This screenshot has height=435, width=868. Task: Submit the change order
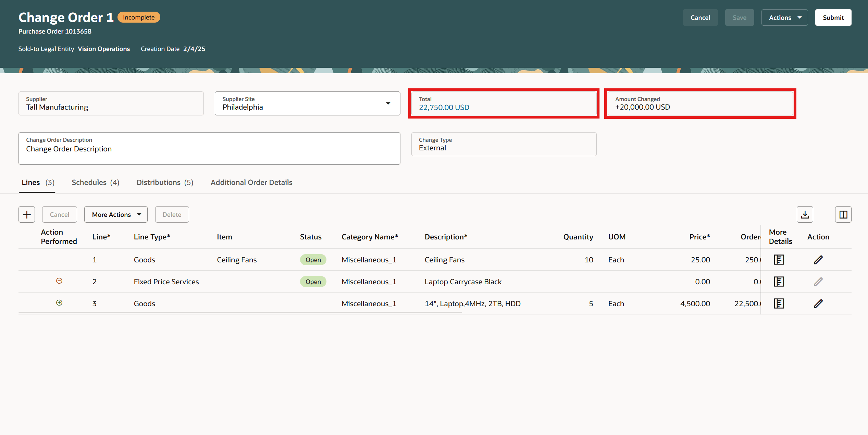click(833, 17)
